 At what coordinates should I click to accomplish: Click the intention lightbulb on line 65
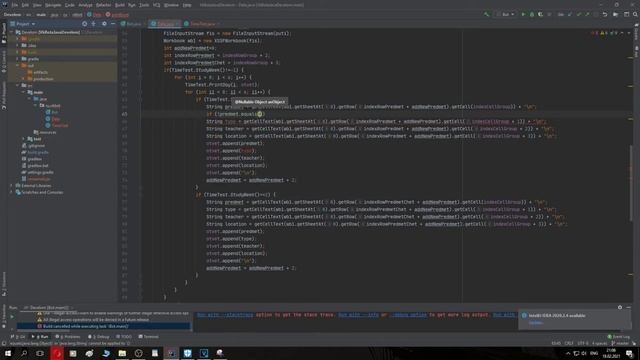(260, 114)
